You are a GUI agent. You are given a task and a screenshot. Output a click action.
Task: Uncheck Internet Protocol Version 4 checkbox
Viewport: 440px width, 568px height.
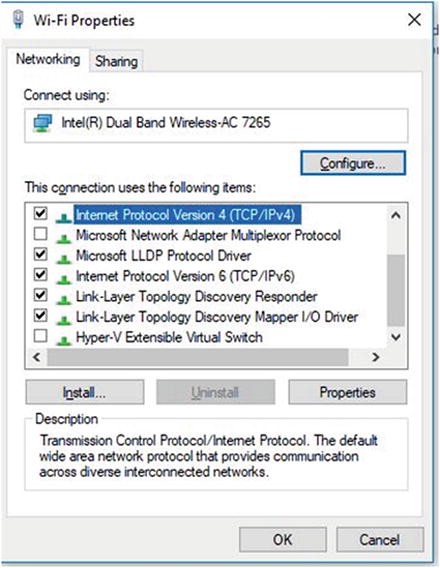(40, 213)
